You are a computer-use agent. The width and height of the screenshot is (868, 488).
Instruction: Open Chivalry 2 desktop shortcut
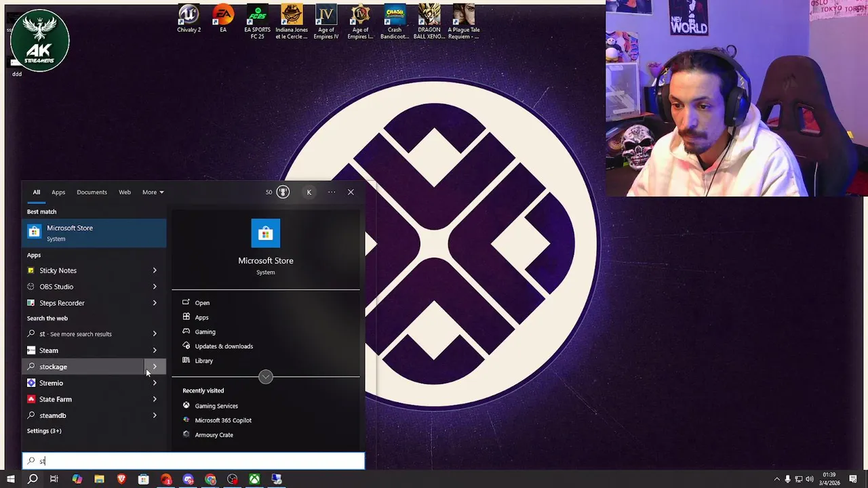tap(189, 19)
